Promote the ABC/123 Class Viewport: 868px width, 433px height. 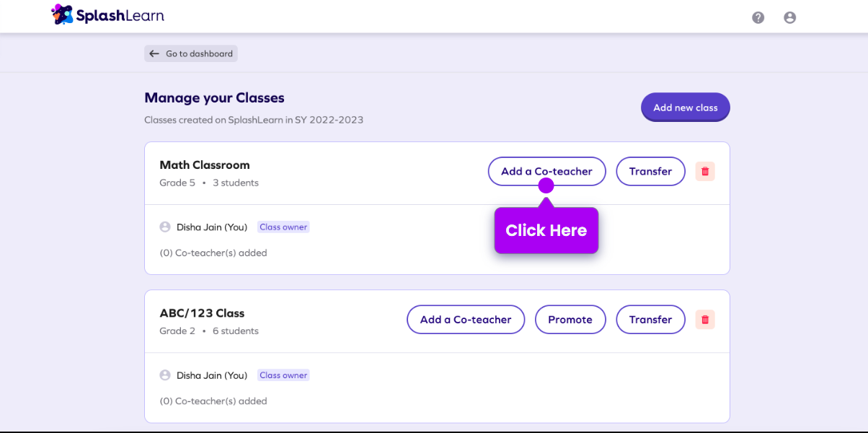(x=570, y=320)
